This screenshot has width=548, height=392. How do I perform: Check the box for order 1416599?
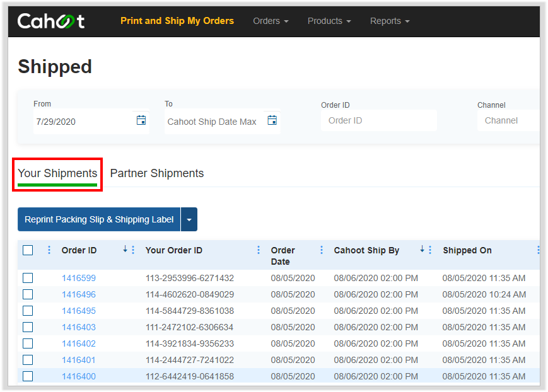28,278
